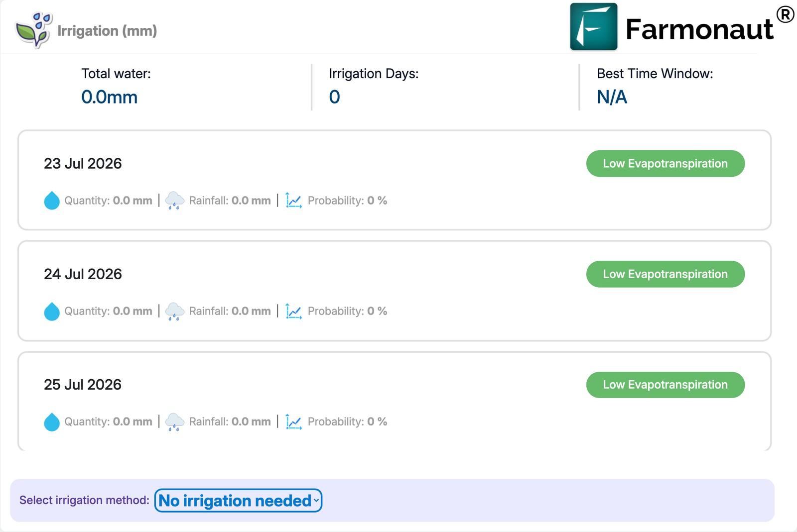Click 'Probability: 0 %' for 24 Jul 2026
Image resolution: width=797 pixels, height=532 pixels.
(347, 311)
